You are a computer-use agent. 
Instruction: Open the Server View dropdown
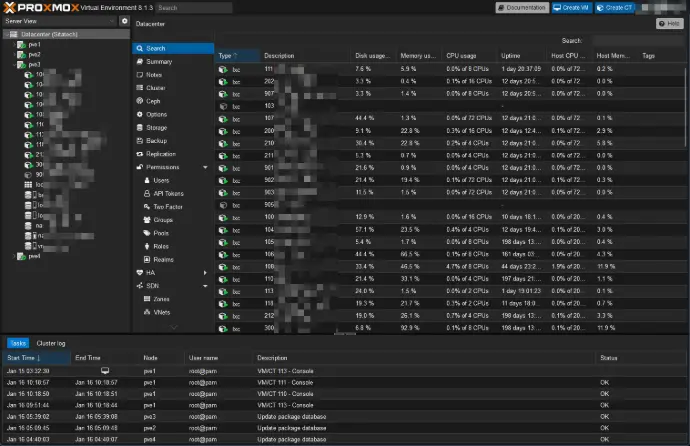tap(58, 21)
